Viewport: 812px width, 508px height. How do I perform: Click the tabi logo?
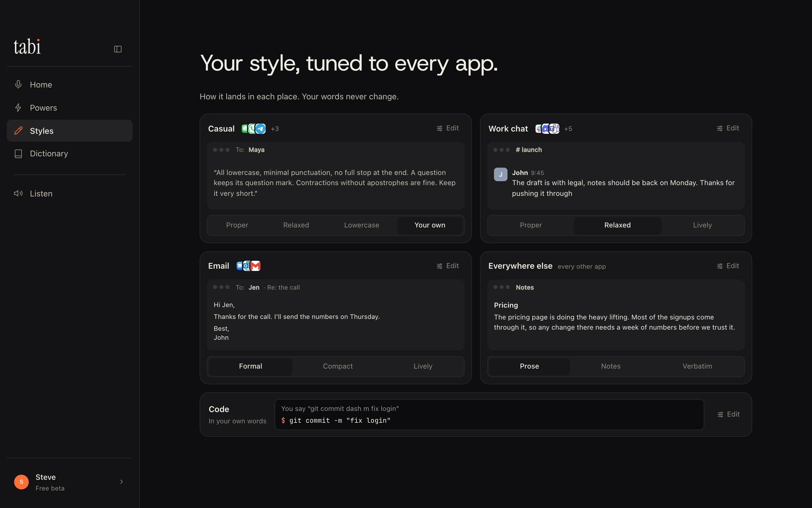click(x=27, y=47)
